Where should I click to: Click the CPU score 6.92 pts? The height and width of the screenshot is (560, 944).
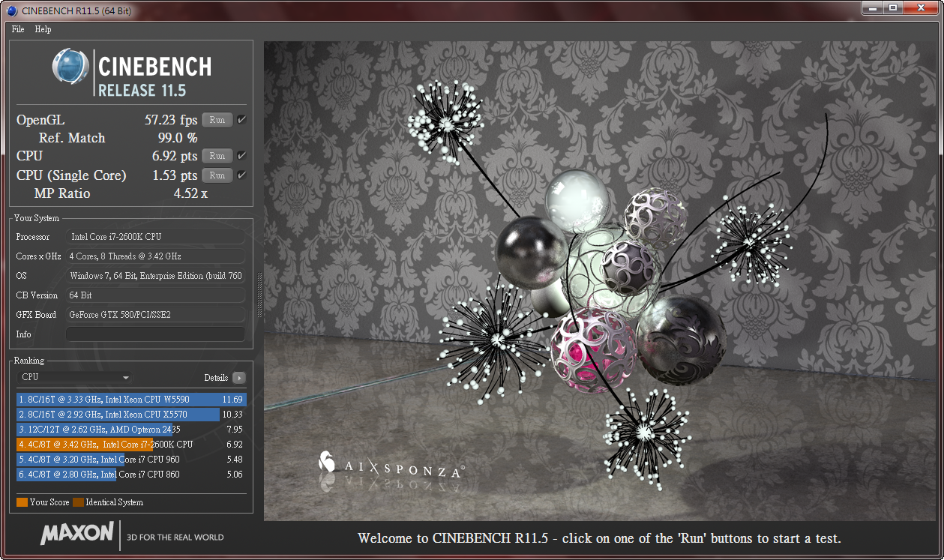[174, 156]
